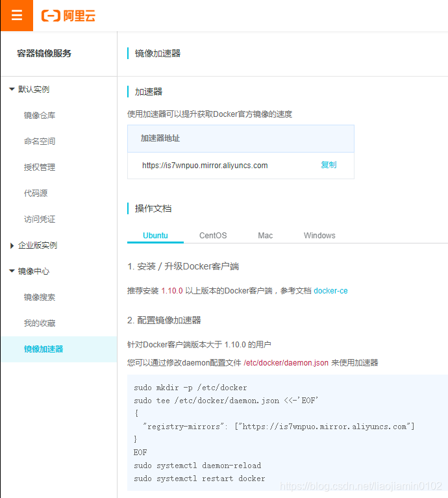Open the orange hamburger menu
This screenshot has height=498, width=448.
(x=16, y=15)
